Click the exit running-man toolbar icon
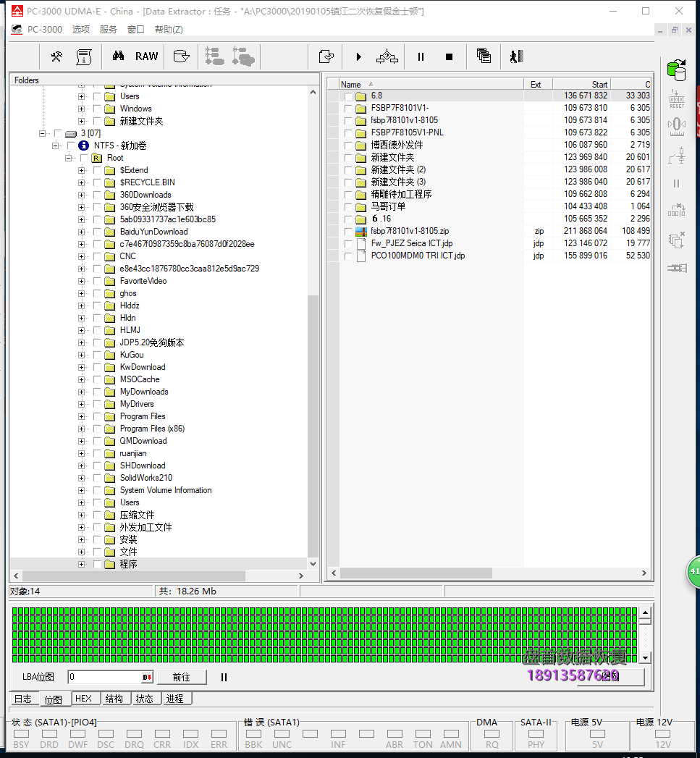The height and width of the screenshot is (758, 700). pos(516,56)
